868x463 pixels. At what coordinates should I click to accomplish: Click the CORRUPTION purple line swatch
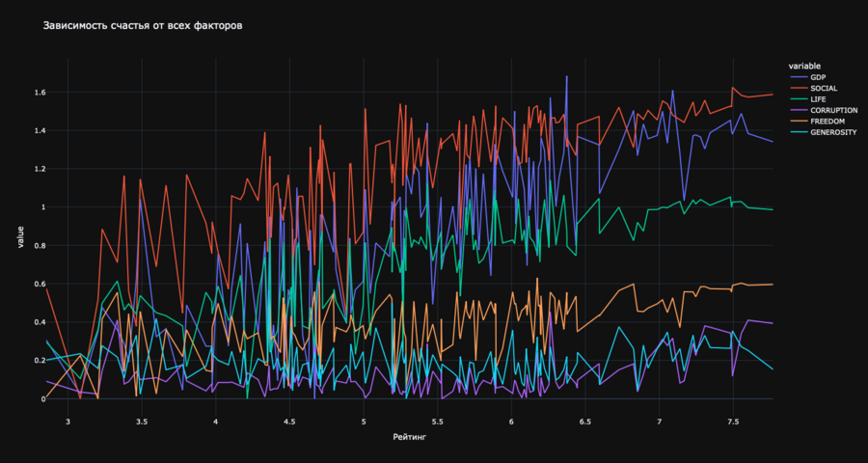799,110
